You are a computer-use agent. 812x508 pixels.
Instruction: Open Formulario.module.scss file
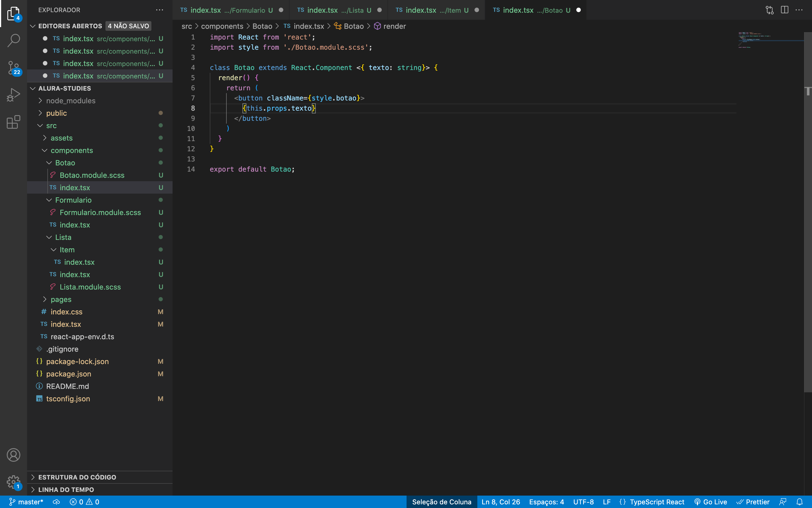point(100,212)
